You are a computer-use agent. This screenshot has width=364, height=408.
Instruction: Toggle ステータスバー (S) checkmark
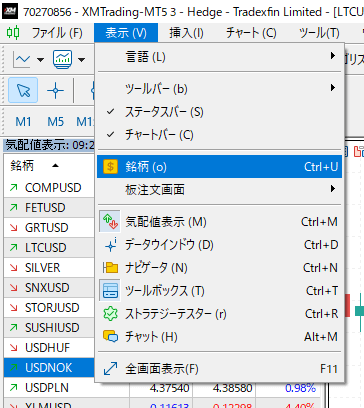click(x=220, y=112)
